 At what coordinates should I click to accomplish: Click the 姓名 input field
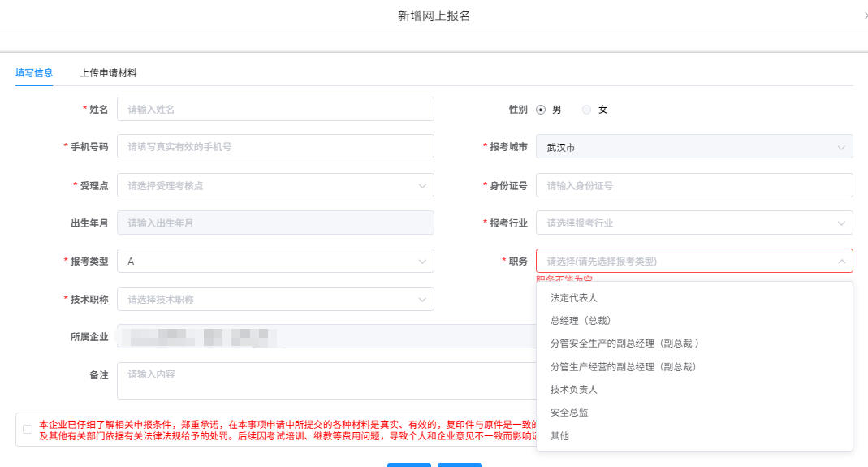275,110
